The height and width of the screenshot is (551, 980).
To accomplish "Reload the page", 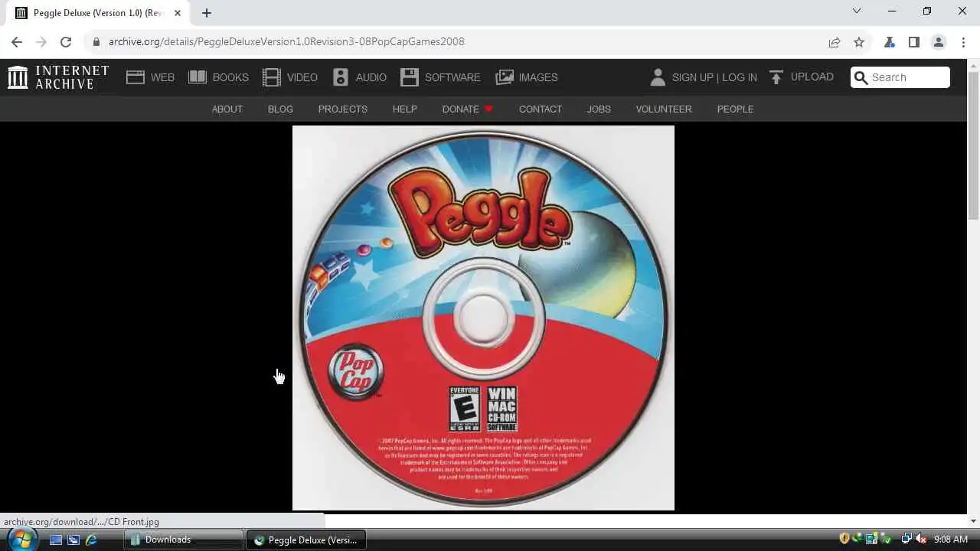I will click(x=66, y=42).
